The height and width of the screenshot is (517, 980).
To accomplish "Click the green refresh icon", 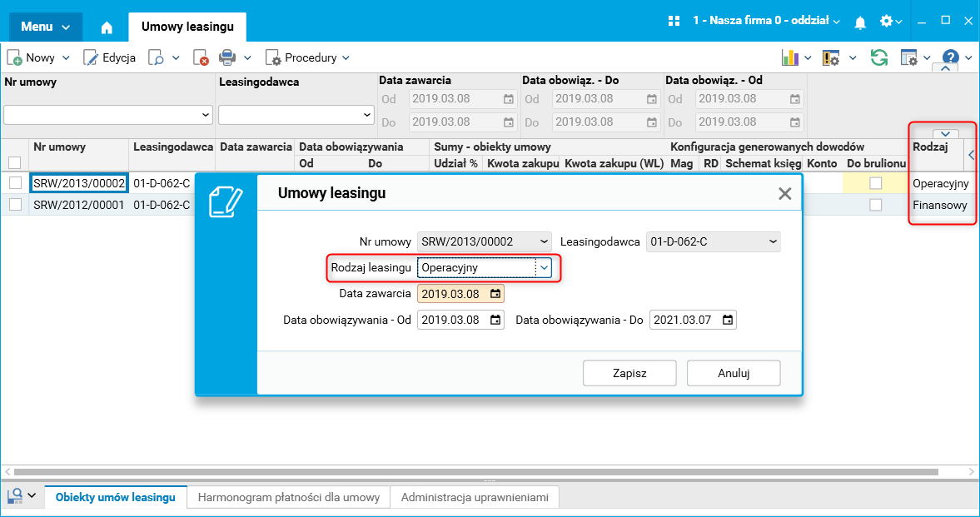I will (x=879, y=57).
